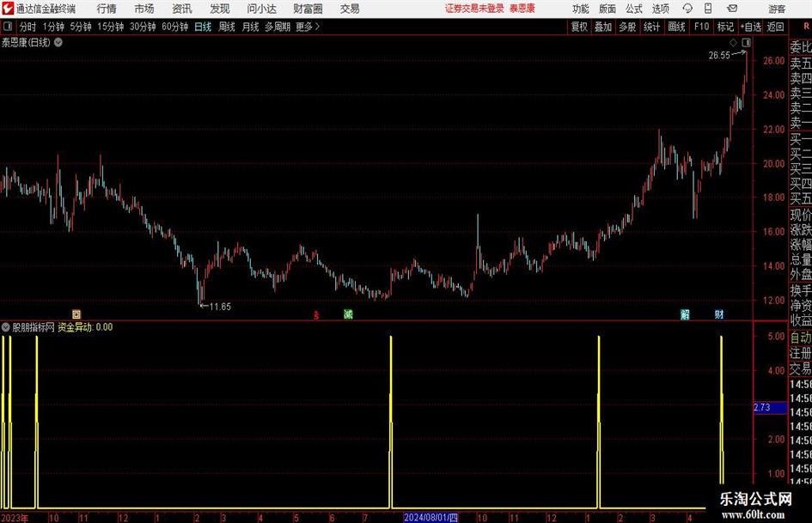Click the 复权 toolbar button
This screenshot has width=812, height=523.
[x=579, y=27]
